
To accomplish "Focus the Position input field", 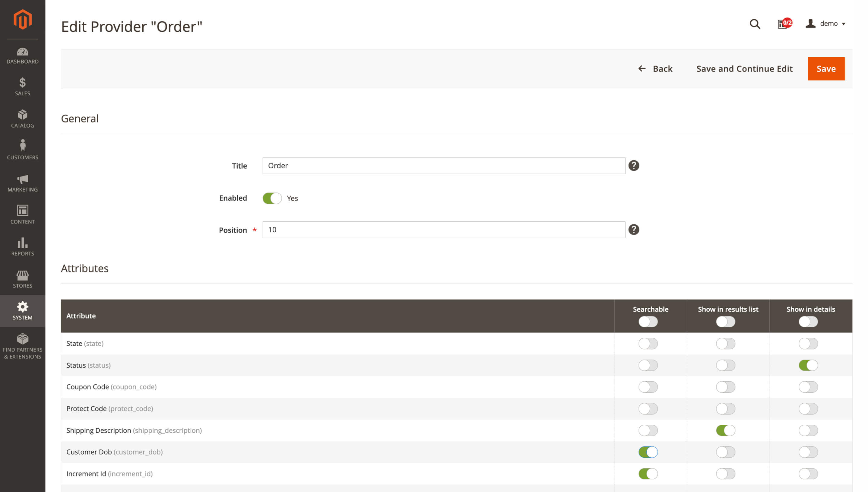I will click(x=444, y=230).
